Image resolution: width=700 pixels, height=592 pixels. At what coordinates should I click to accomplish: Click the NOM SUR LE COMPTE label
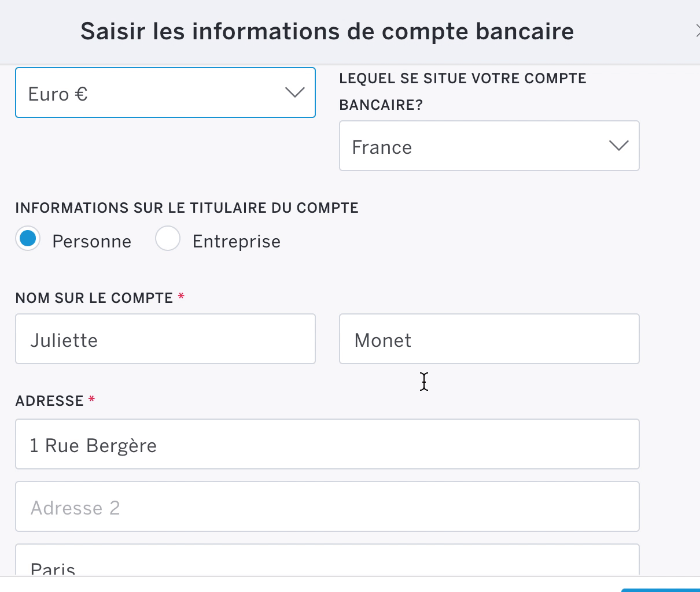94,298
